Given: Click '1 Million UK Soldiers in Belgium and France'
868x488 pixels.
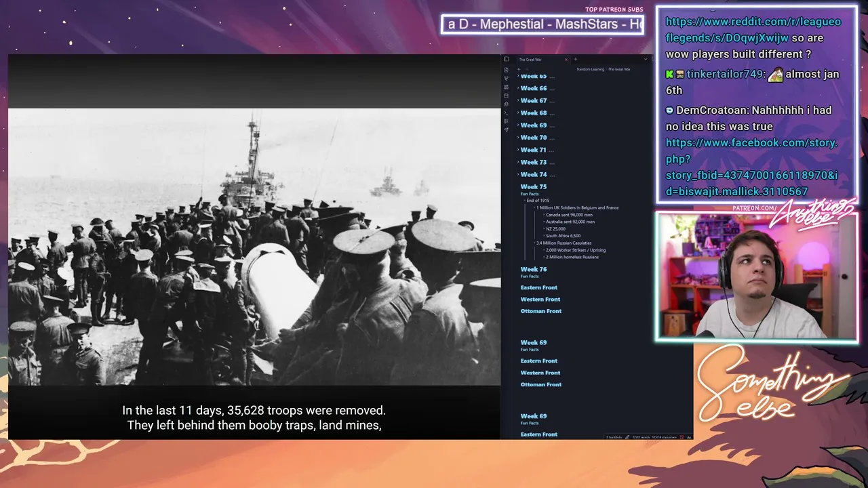Looking at the screenshot, I should (578, 207).
